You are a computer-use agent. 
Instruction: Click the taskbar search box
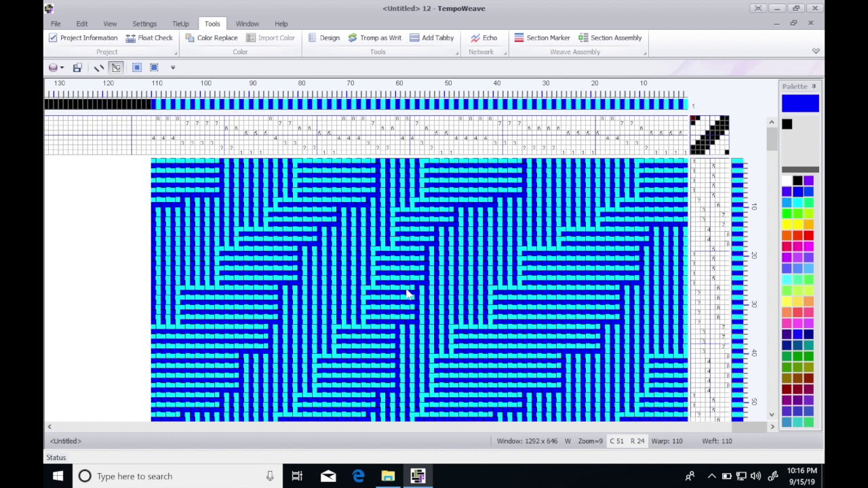[176, 476]
